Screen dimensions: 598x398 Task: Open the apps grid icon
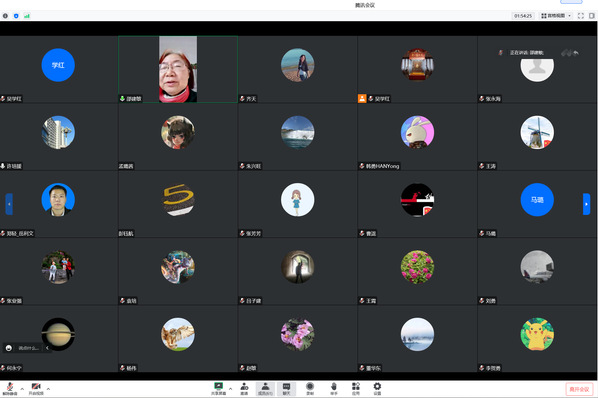pyautogui.click(x=355, y=388)
